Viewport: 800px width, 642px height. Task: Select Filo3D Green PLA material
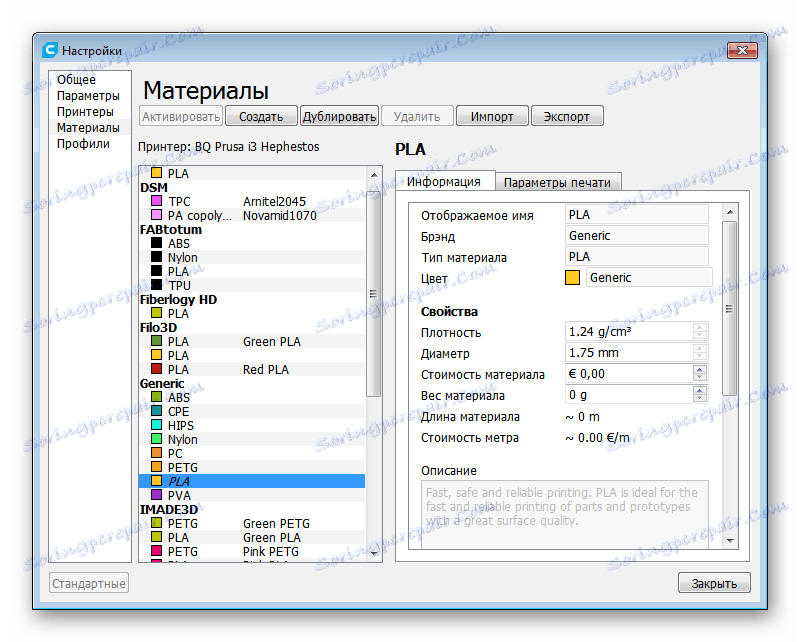[253, 341]
